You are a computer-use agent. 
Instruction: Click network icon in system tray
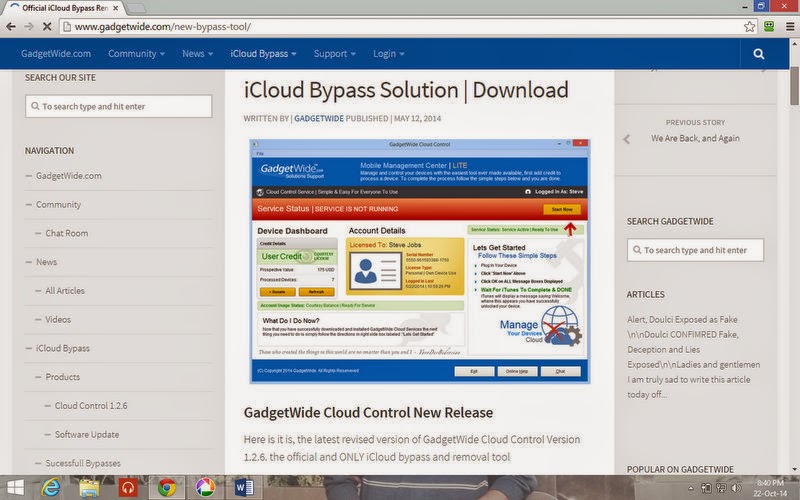[x=721, y=488]
